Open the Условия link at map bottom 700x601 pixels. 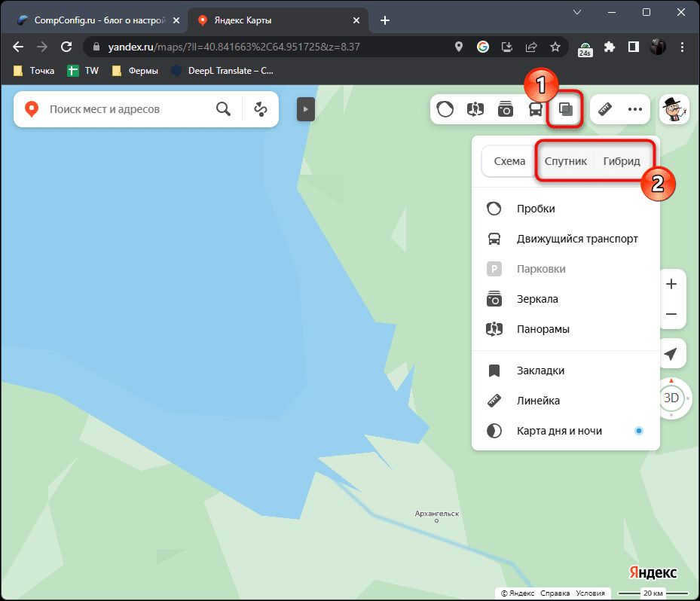590,593
